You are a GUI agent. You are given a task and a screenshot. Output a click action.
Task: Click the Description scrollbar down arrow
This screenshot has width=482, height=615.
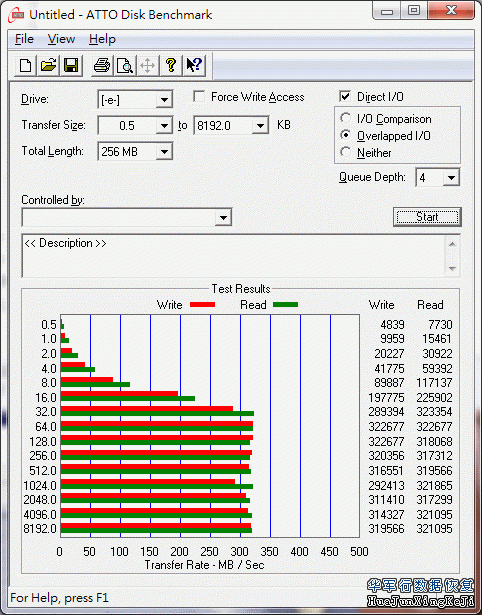(x=452, y=269)
